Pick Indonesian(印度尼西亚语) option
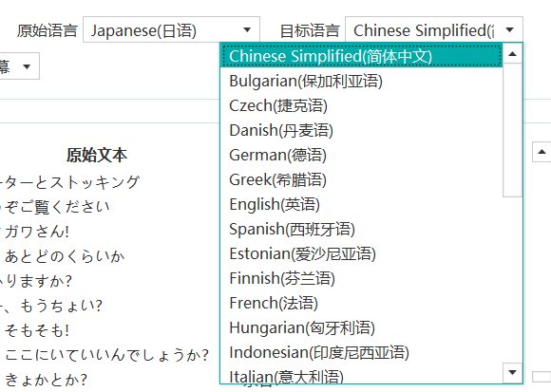 tap(361, 352)
